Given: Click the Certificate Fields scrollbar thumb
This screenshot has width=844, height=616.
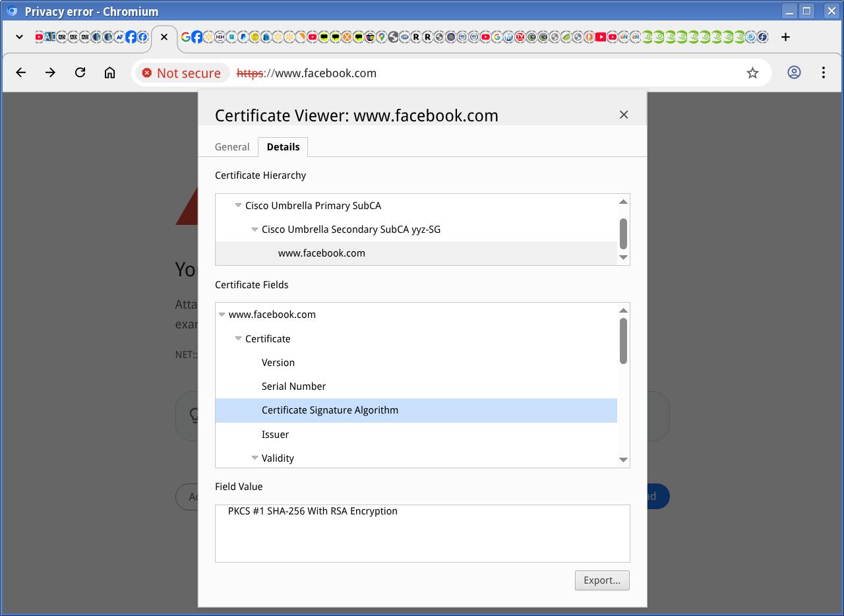Looking at the screenshot, I should point(623,340).
